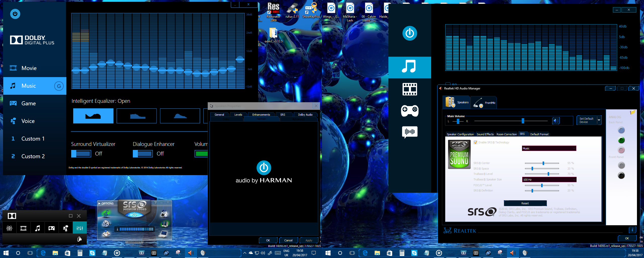Click the gamepad icon in small Dolby panel
This screenshot has height=258, width=644.
pyautogui.click(x=52, y=228)
